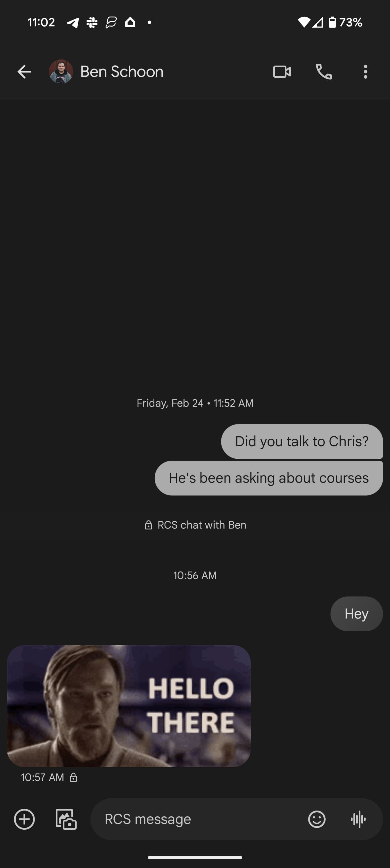Tap the Ben Schoon contact name
Image resolution: width=390 pixels, height=868 pixels.
click(x=122, y=71)
